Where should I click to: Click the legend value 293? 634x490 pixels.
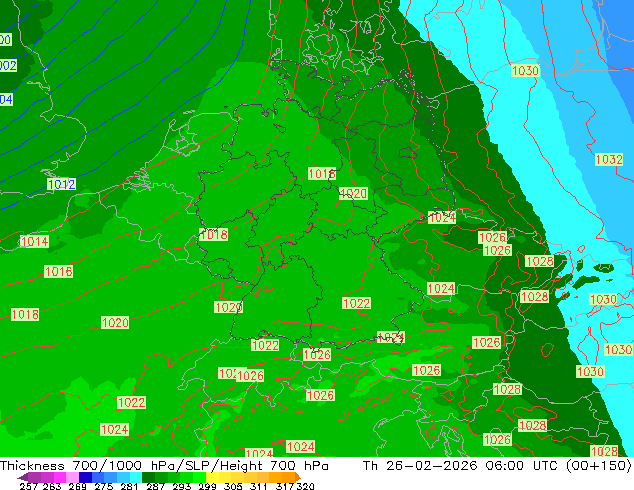(182, 486)
